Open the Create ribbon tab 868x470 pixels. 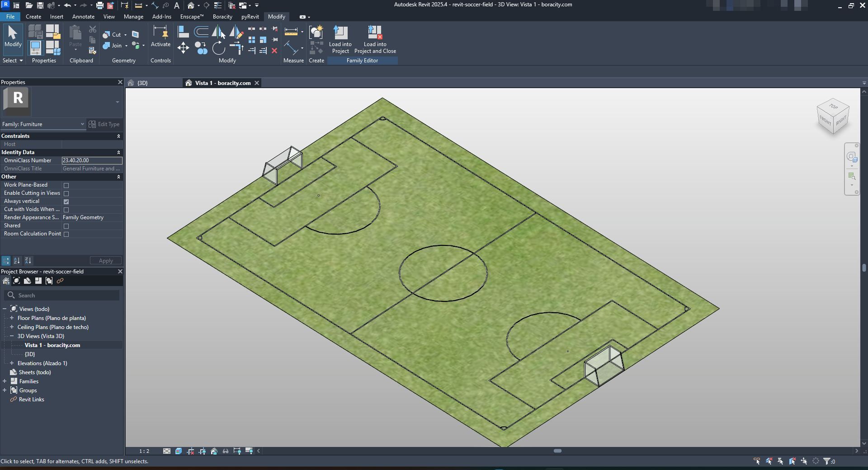coord(33,17)
